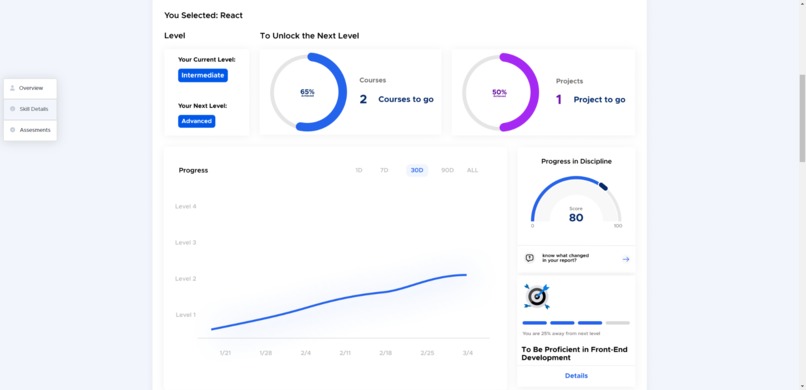Open 'know what changed in your report?' text
Screen dimensions: 806x390
(565, 258)
